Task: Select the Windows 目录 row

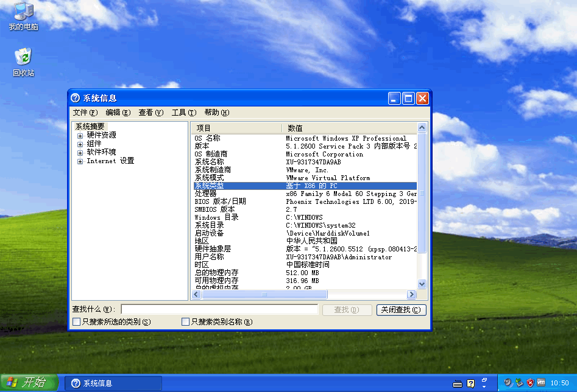Action: pyautogui.click(x=305, y=218)
